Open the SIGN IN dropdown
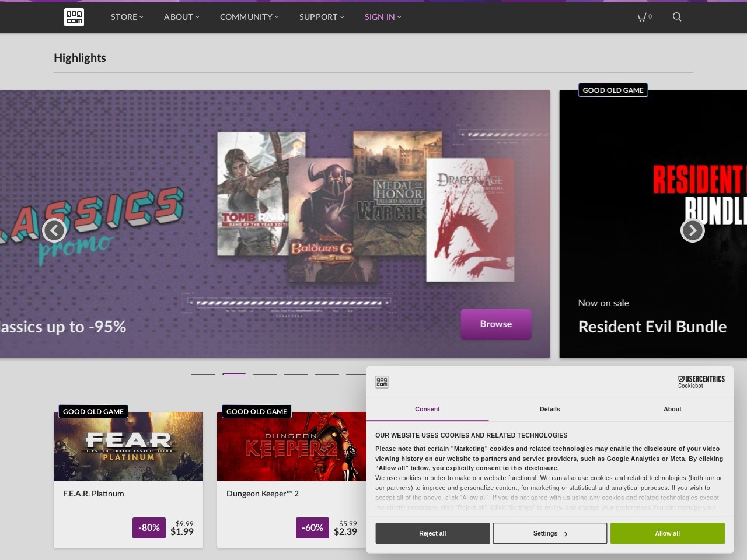This screenshot has width=747, height=560. 383,17
